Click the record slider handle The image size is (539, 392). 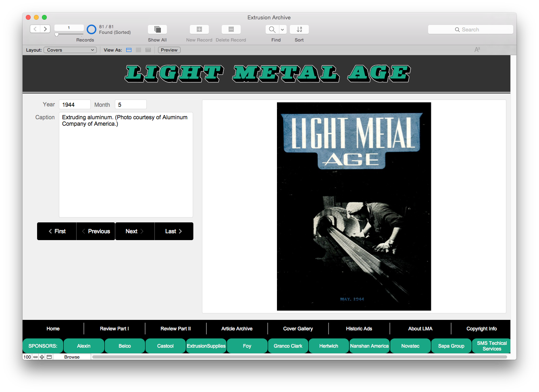click(57, 35)
